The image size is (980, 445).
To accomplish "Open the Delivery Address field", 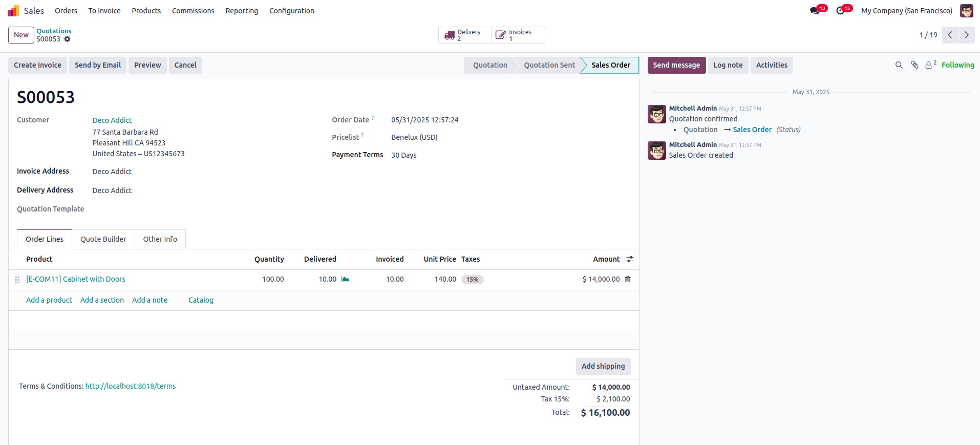I will point(112,190).
